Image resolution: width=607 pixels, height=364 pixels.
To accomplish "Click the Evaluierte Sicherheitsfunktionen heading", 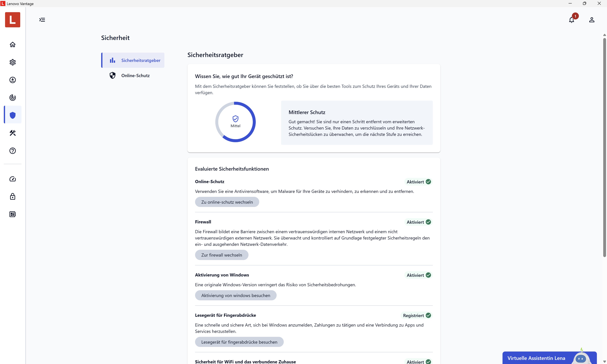I will coord(232,169).
